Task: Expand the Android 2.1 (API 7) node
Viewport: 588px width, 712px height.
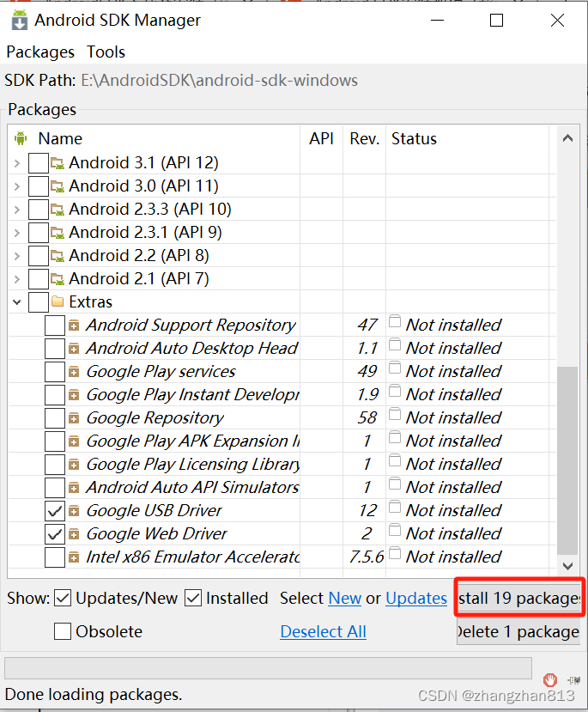Action: [17, 279]
